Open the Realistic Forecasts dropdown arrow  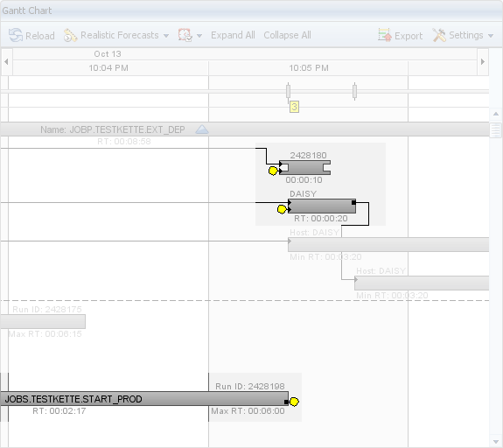coord(166,36)
